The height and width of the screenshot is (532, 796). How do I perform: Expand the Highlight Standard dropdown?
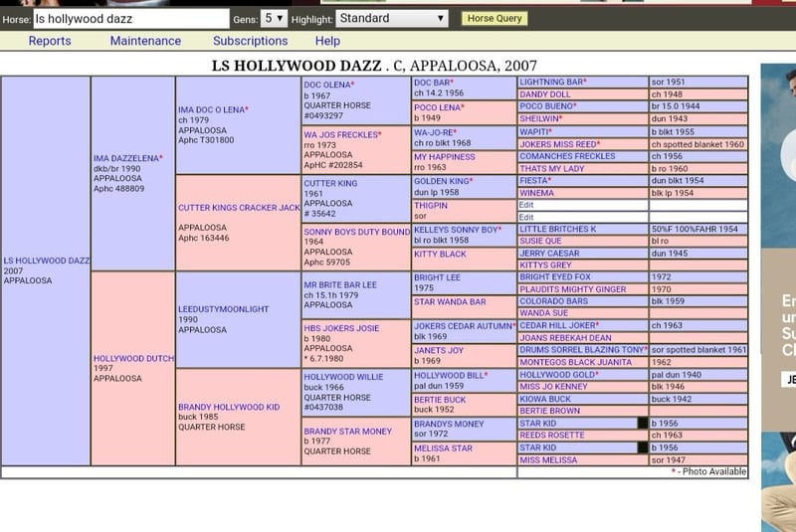coord(392,19)
